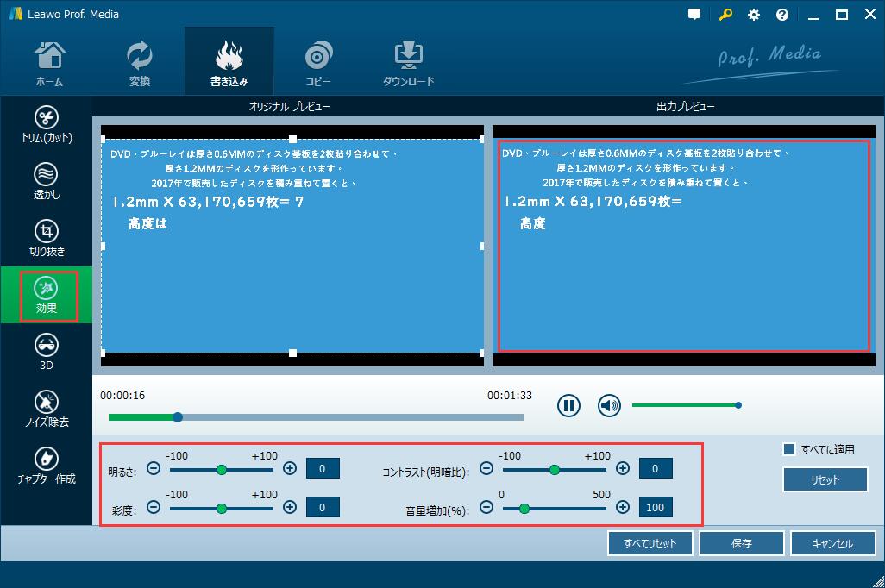Open the コピー (Copy) module
This screenshot has width=885, height=588.
click(318, 60)
